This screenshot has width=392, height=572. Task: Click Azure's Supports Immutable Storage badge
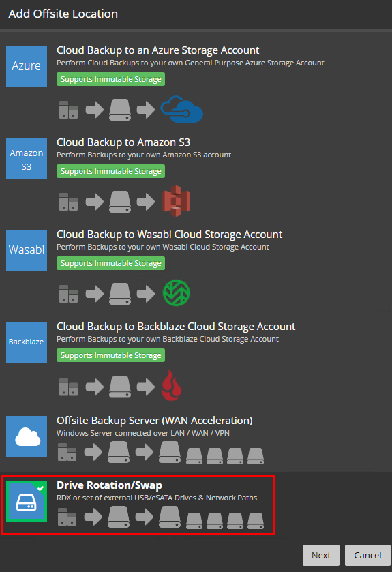pos(111,79)
